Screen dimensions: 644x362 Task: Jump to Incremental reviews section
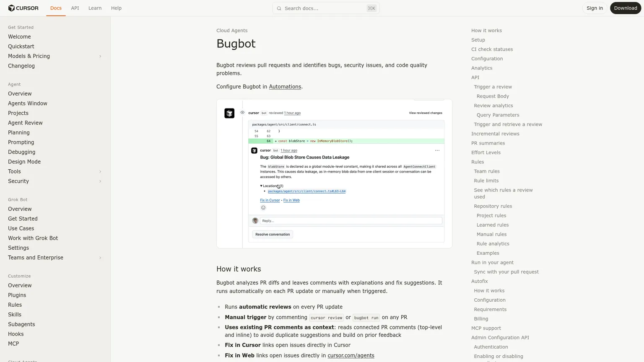click(495, 134)
